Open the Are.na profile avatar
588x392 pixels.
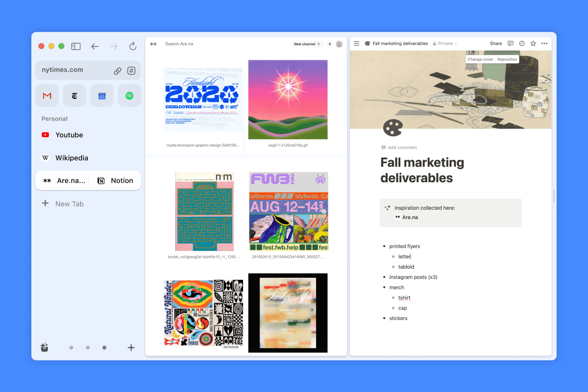click(x=339, y=44)
